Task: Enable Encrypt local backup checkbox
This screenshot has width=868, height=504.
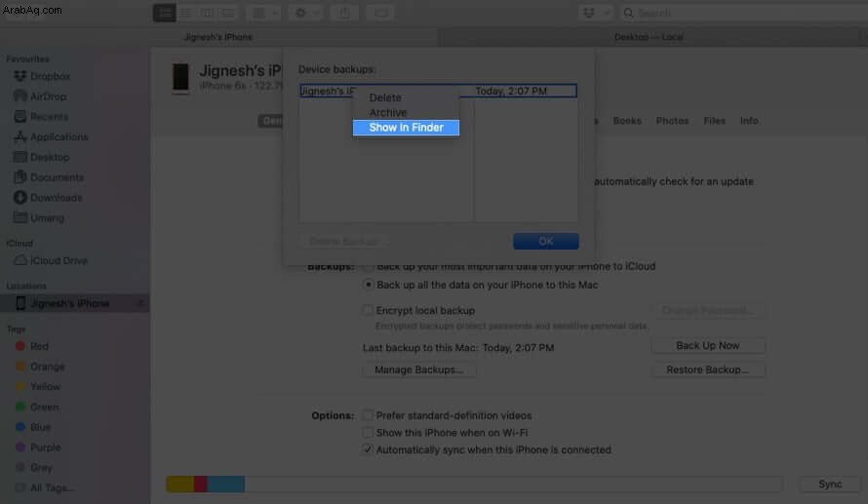Action: coord(367,310)
